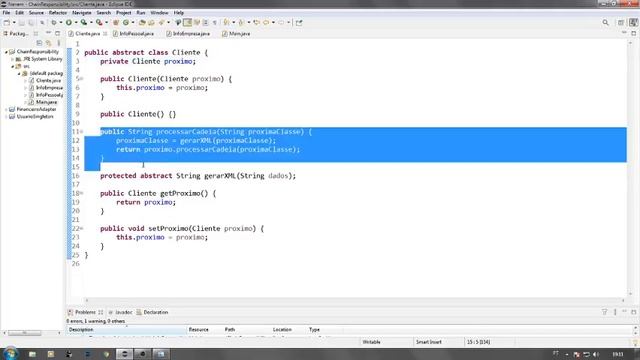Image resolution: width=640 pixels, height=360 pixels.
Task: Open the Source menu
Action: tap(36, 13)
